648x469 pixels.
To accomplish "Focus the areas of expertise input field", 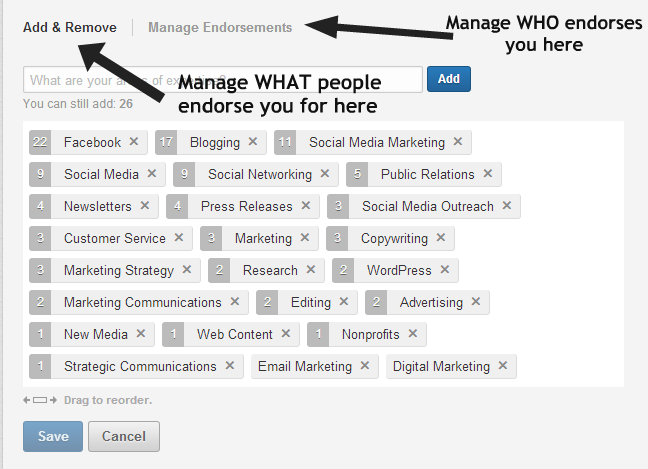I will 223,79.
